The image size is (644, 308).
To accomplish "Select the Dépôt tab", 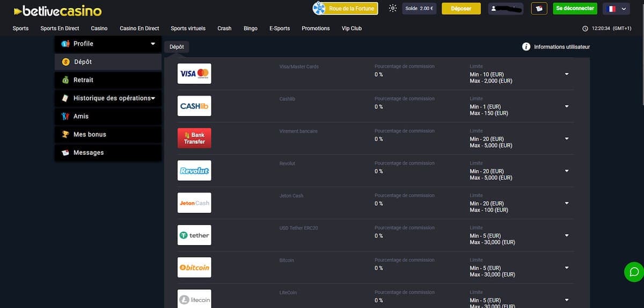I will tap(177, 47).
